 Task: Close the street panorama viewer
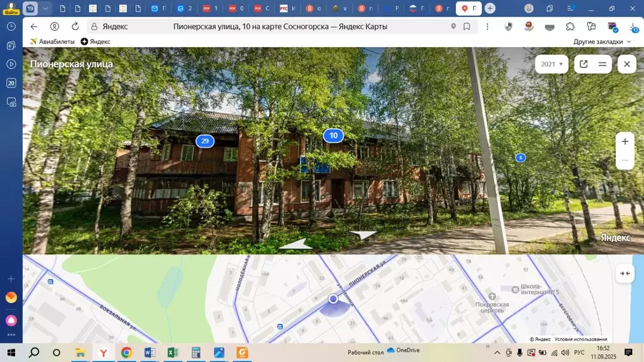626,64
